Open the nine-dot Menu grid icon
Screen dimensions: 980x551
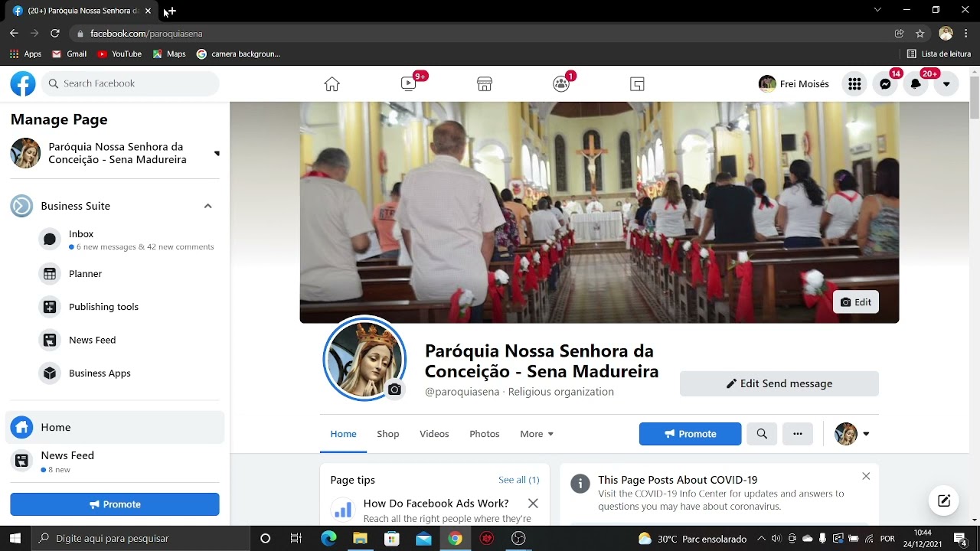854,84
